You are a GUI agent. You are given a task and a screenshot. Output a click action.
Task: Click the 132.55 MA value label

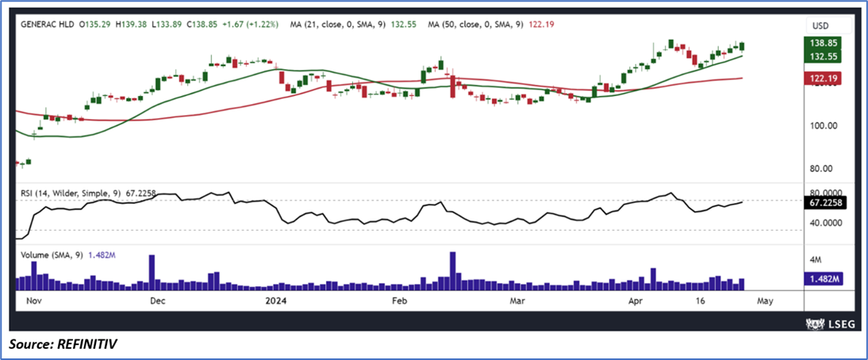pos(822,56)
